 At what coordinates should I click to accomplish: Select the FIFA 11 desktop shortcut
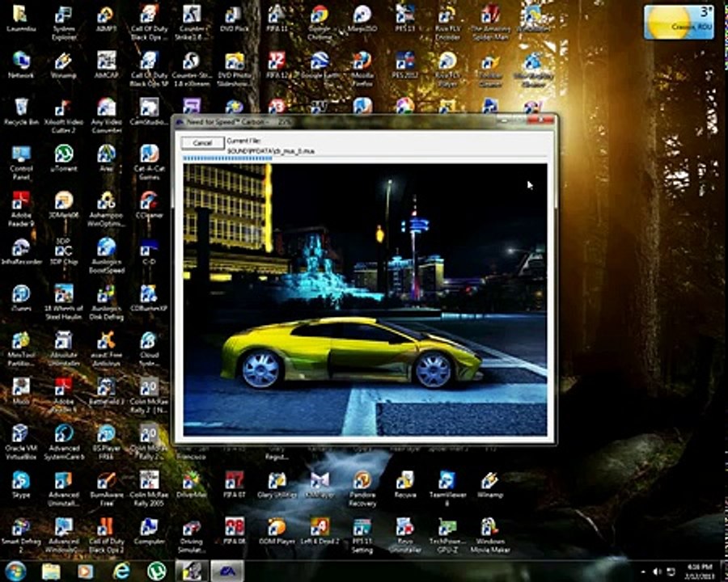pos(277,19)
